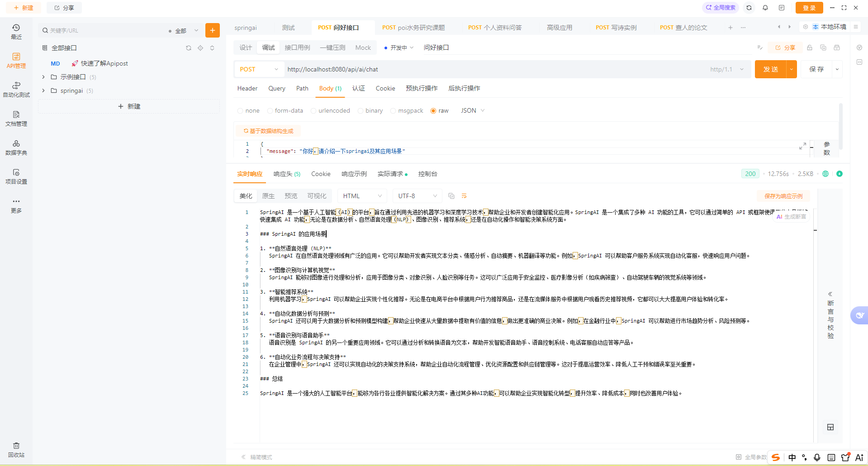Click the request URL input field
The height and width of the screenshot is (466, 868).
tap(495, 69)
